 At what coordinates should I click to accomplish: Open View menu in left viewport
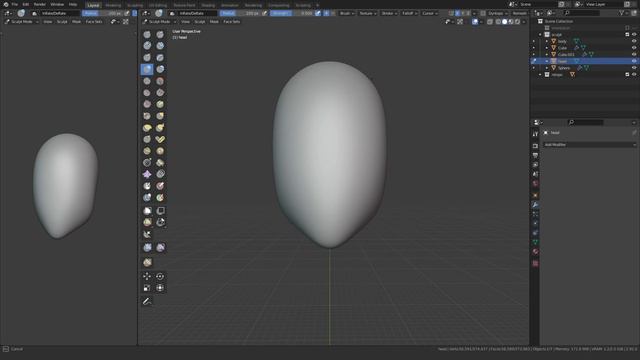click(48, 22)
